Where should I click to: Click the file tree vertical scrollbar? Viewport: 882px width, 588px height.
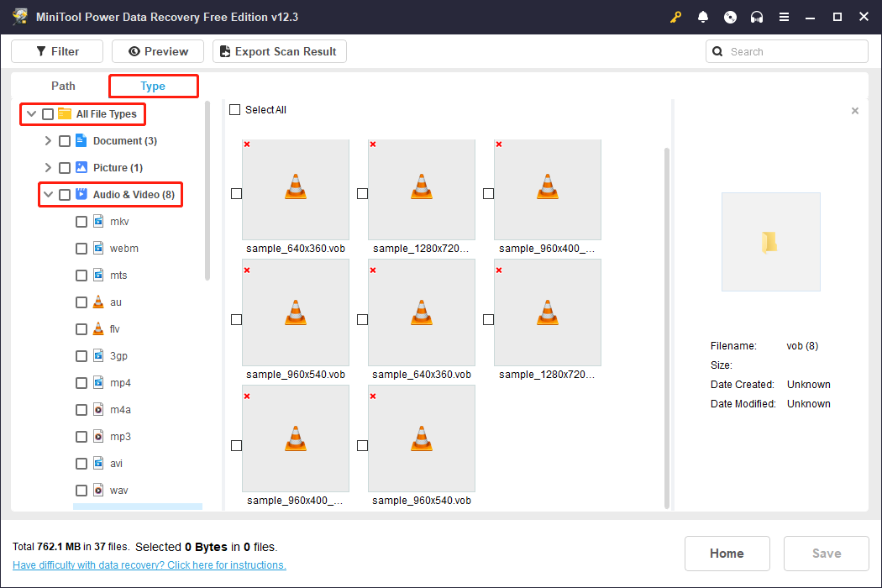click(207, 192)
